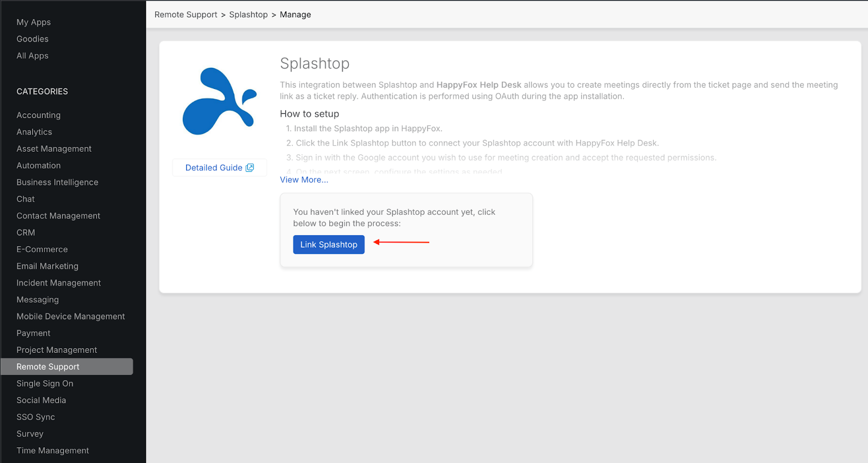The height and width of the screenshot is (463, 868).
Task: Select the Mobile Device Management category
Action: tap(71, 317)
